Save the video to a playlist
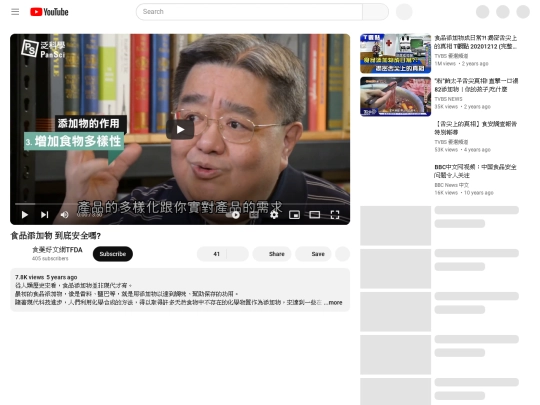Viewport: 540px width, 405px height. tap(313, 254)
